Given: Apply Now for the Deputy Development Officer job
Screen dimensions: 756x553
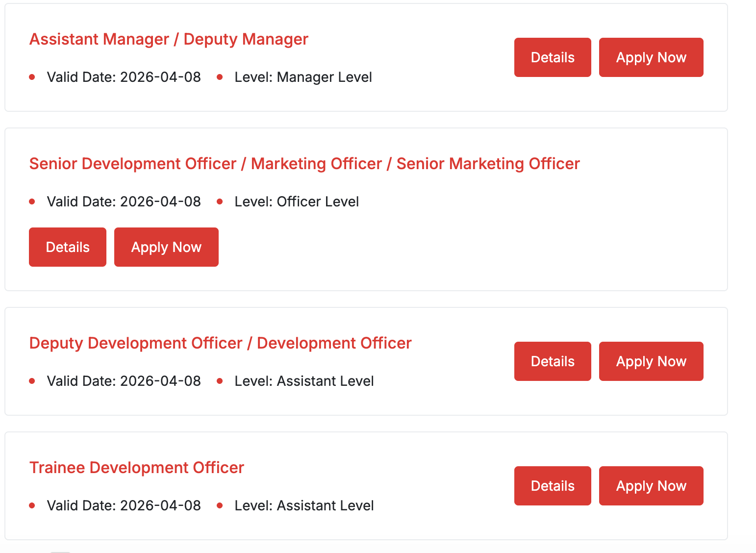Looking at the screenshot, I should click(x=651, y=361).
